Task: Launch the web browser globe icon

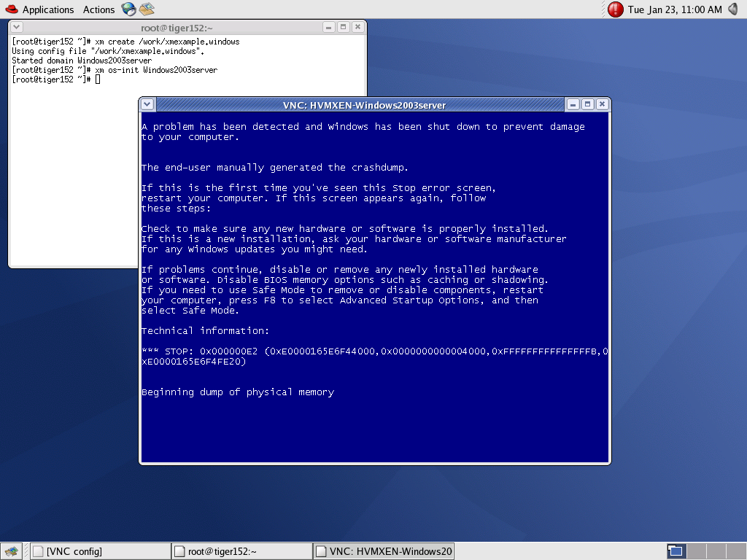Action: pos(128,9)
